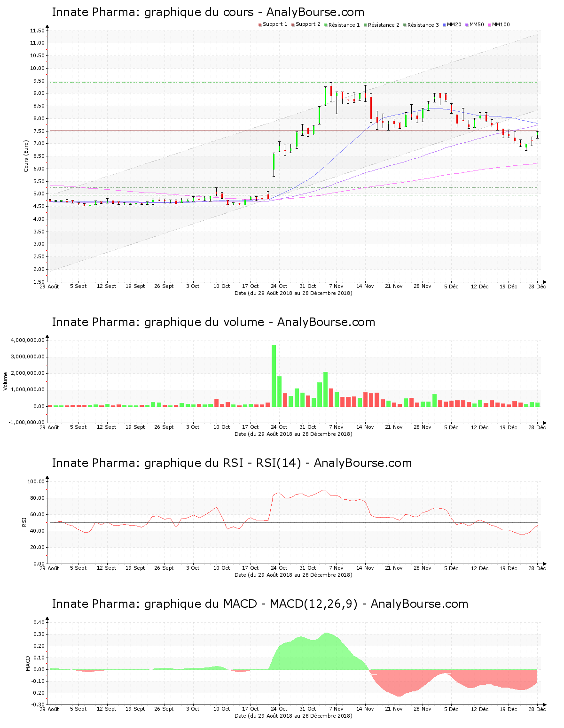Select the Résistance 3 legend label
This screenshot has width=564, height=728.
tap(423, 25)
